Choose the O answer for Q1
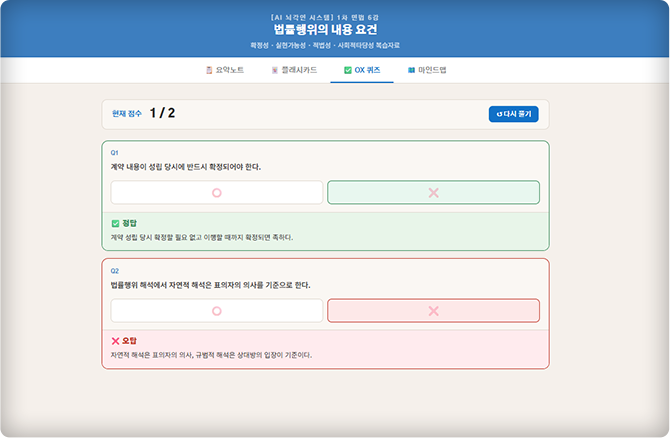 pos(217,193)
